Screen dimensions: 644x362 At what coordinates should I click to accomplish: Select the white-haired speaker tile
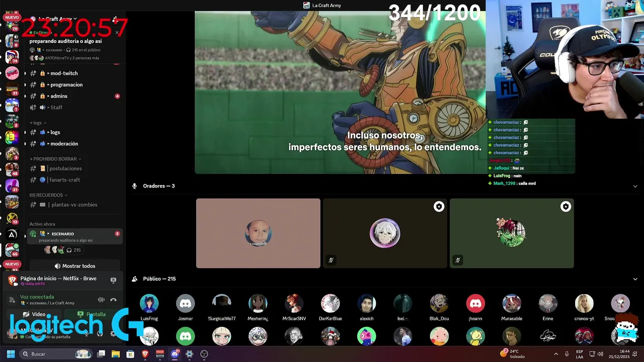coord(385,233)
